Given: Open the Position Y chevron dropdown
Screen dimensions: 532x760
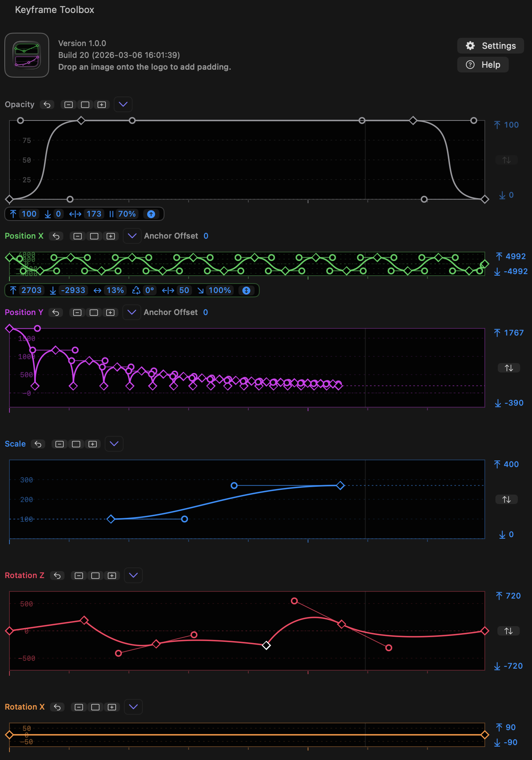Looking at the screenshot, I should [132, 312].
